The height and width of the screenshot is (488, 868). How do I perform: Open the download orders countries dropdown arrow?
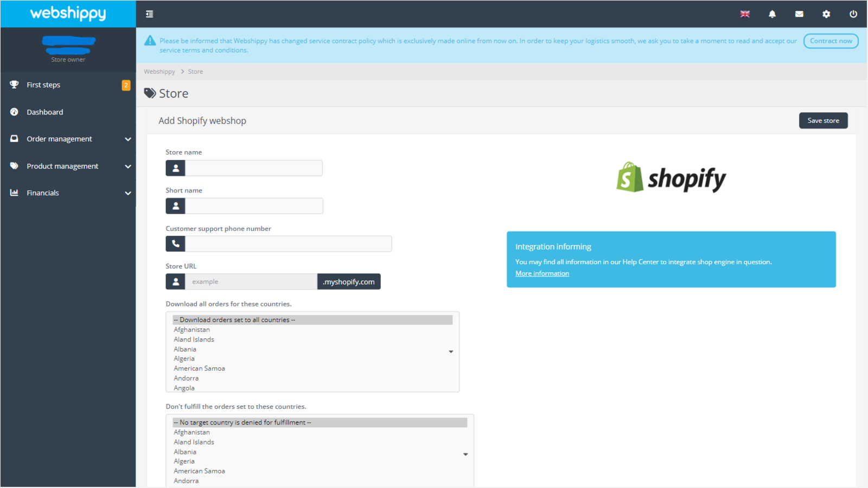[x=451, y=352]
